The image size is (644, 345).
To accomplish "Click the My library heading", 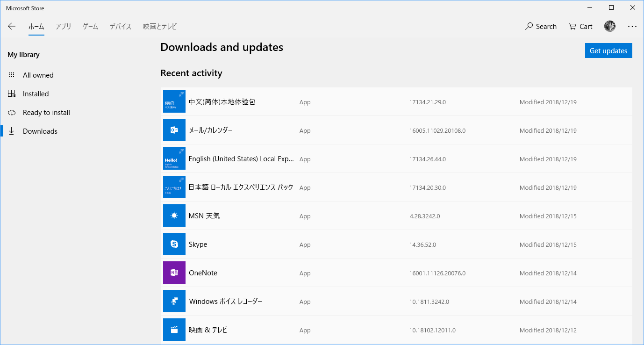I will tap(23, 55).
